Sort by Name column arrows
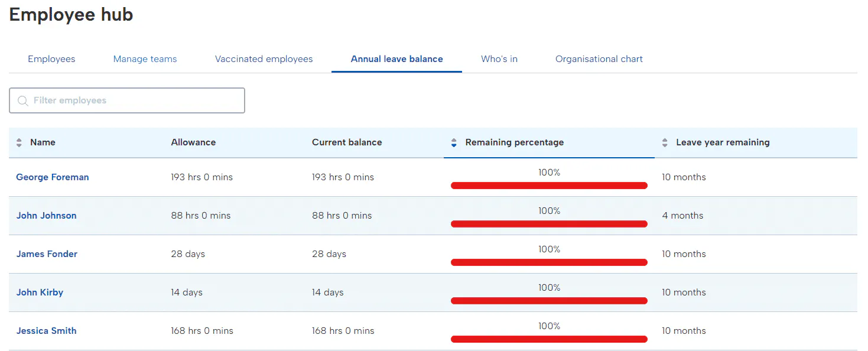 click(19, 142)
